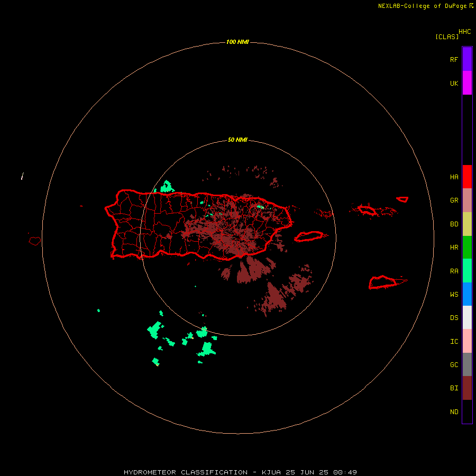Click the UK legend label

[x=454, y=83]
